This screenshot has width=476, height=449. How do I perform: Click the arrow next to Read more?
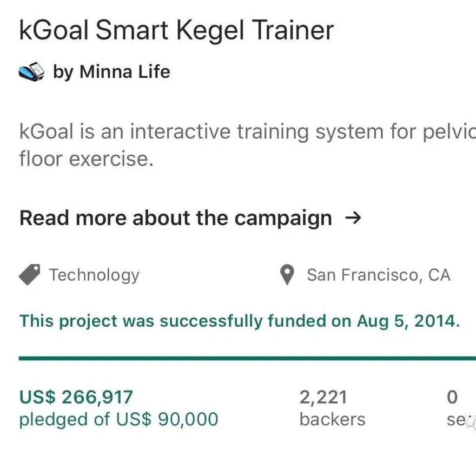tap(353, 217)
